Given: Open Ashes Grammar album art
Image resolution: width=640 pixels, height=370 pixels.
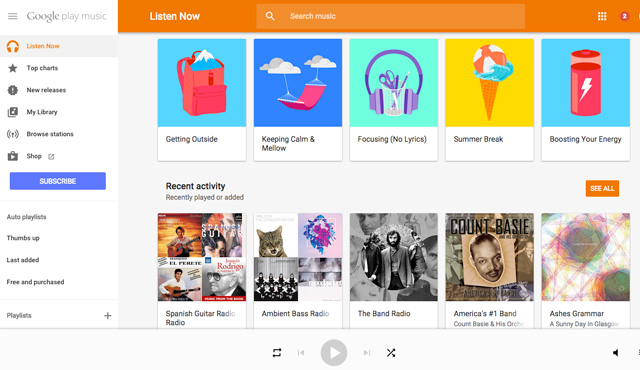Looking at the screenshot, I should click(x=586, y=257).
